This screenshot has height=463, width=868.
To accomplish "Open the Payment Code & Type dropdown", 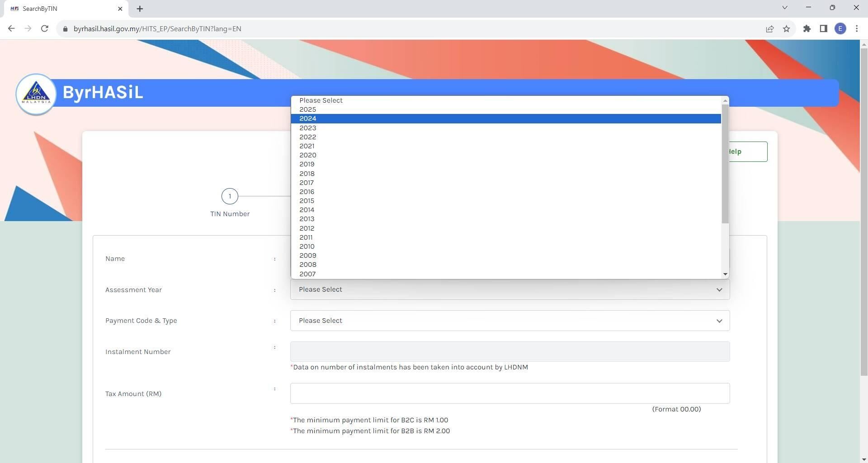I will tap(510, 321).
